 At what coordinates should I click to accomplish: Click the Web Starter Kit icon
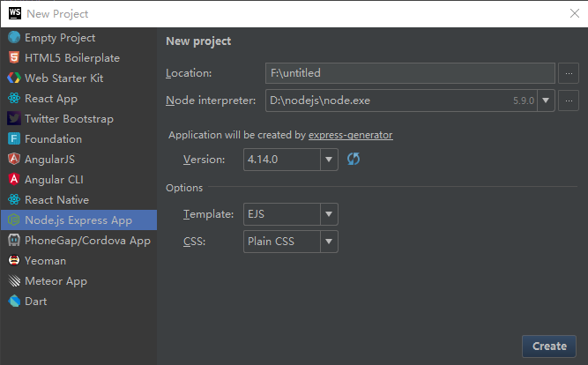(14, 78)
